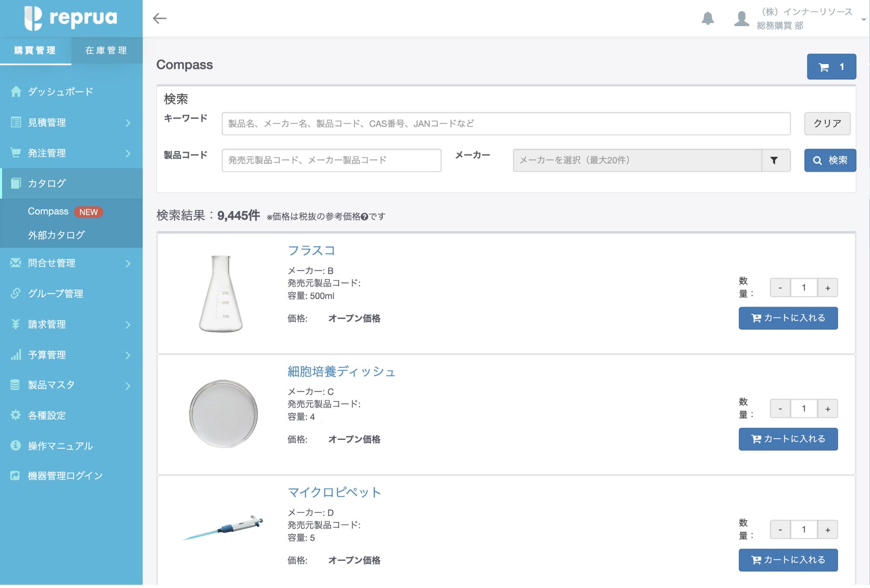Click the フラスコ quantity field

click(804, 288)
